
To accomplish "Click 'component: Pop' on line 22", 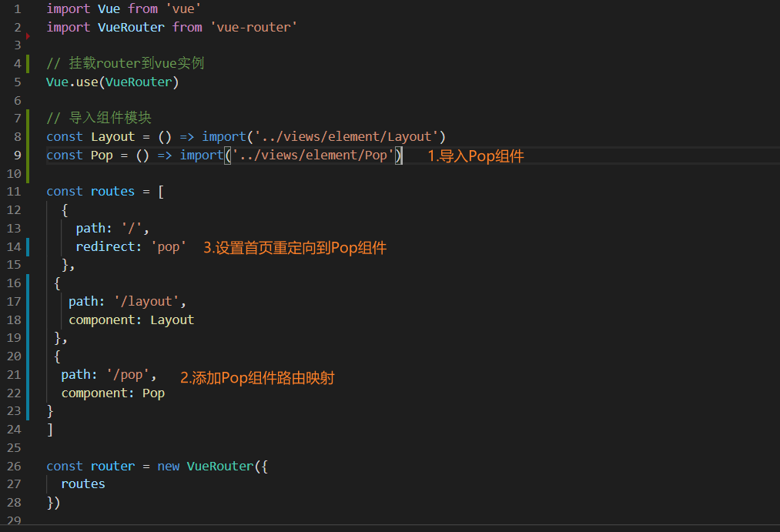I will (x=113, y=393).
